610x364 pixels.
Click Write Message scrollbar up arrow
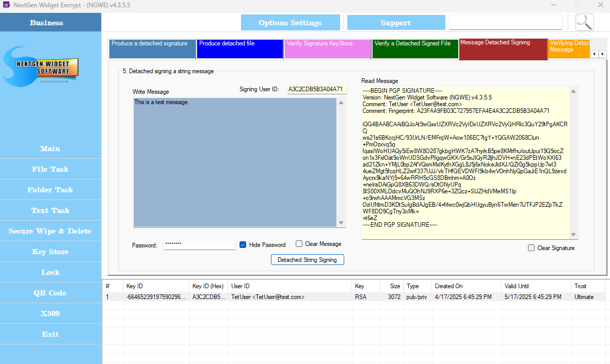click(x=341, y=103)
